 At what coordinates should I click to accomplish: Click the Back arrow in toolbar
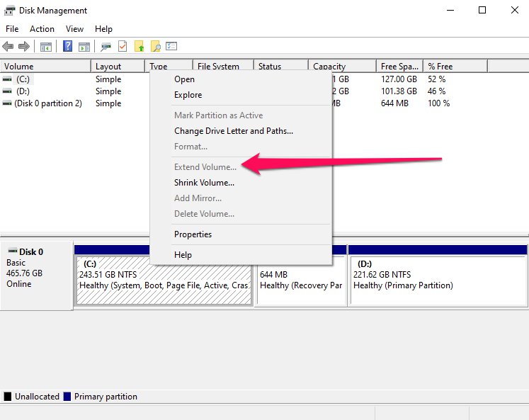pyautogui.click(x=8, y=47)
